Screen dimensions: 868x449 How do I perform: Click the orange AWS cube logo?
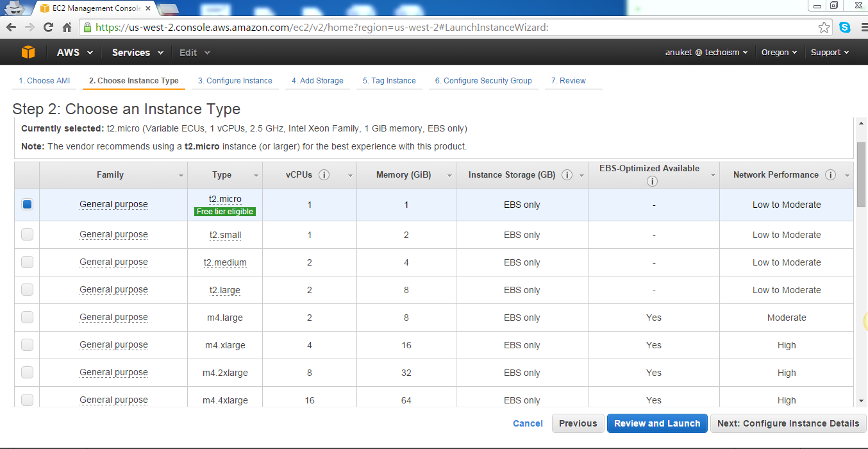click(28, 52)
